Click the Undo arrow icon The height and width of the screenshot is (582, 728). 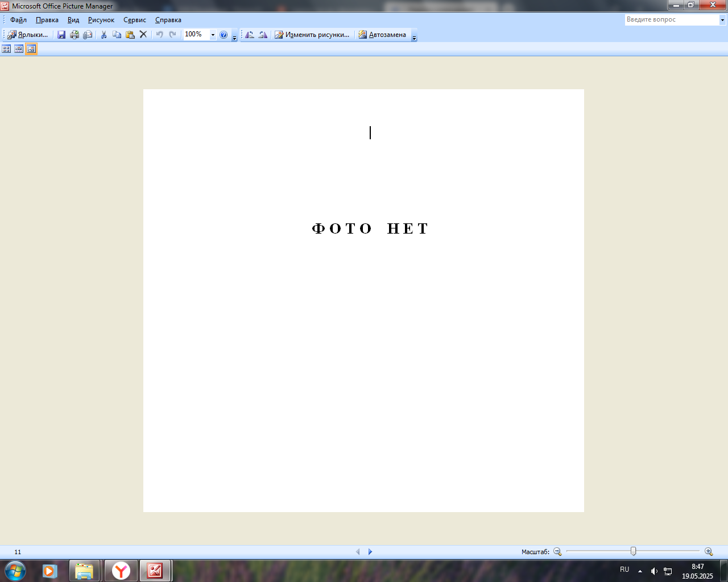(x=159, y=35)
